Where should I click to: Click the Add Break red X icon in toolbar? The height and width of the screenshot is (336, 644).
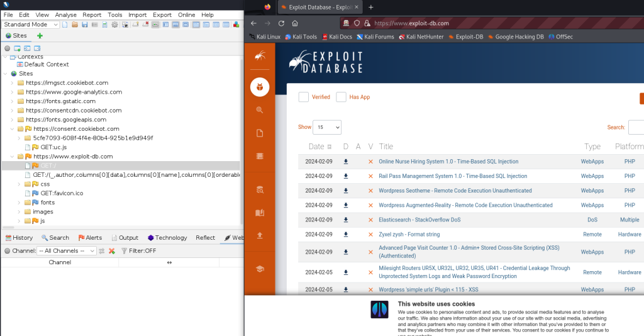145,25
